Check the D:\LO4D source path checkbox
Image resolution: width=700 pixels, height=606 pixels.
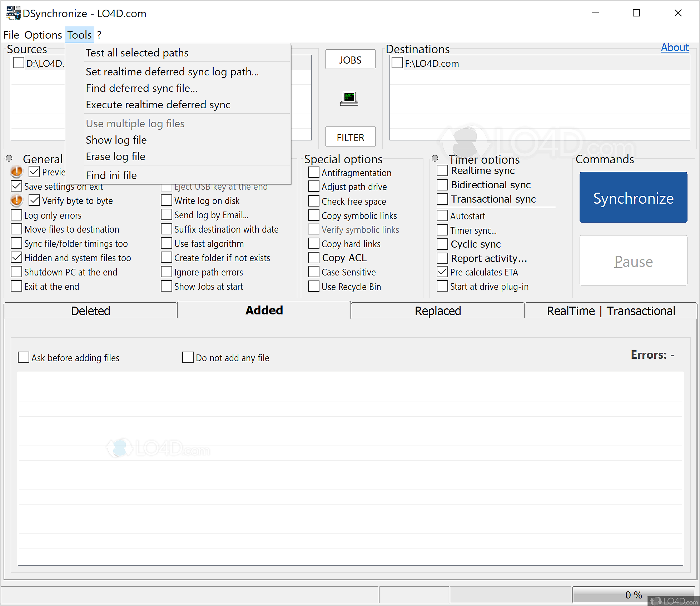click(x=19, y=63)
